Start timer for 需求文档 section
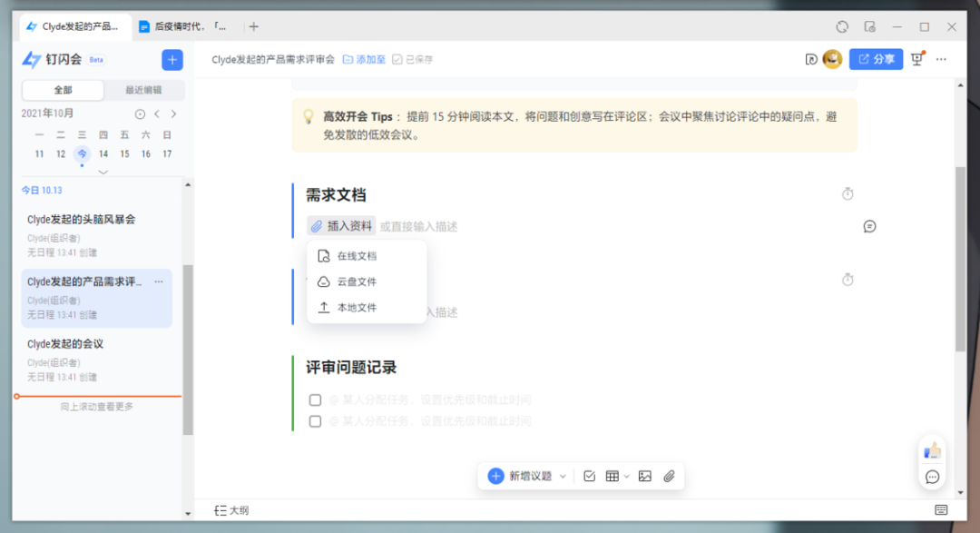 pos(848,194)
